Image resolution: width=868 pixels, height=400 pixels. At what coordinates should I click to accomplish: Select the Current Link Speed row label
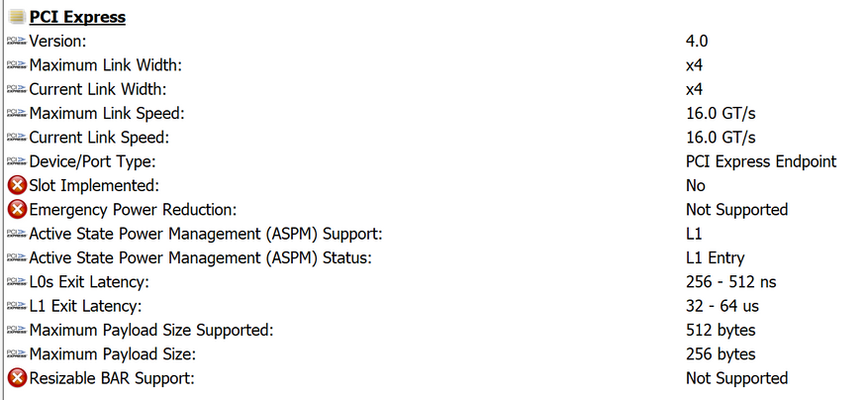(x=99, y=138)
